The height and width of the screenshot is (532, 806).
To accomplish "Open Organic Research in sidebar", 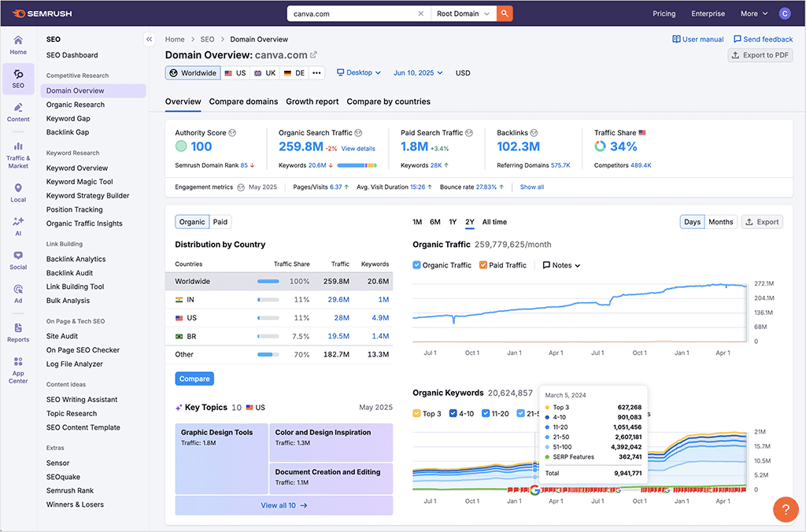I will pyautogui.click(x=76, y=105).
